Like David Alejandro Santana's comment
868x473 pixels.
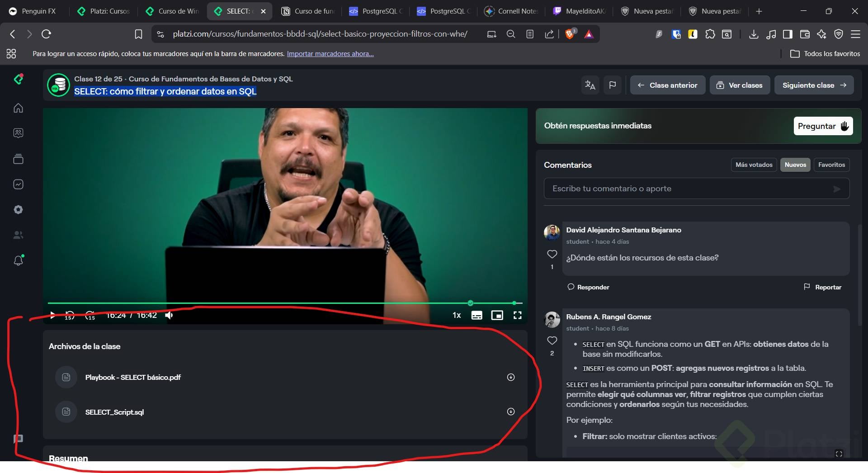(x=552, y=254)
